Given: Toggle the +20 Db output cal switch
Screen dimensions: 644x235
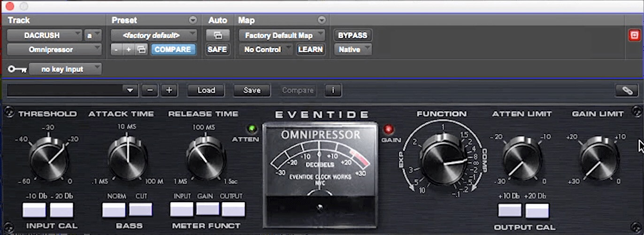Looking at the screenshot, I should (x=537, y=211).
